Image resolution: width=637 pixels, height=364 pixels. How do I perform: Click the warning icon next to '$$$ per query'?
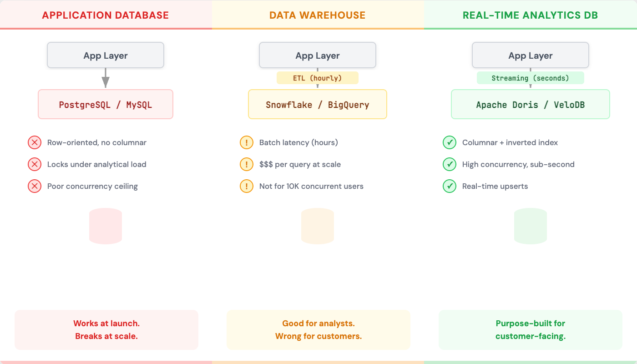click(247, 164)
